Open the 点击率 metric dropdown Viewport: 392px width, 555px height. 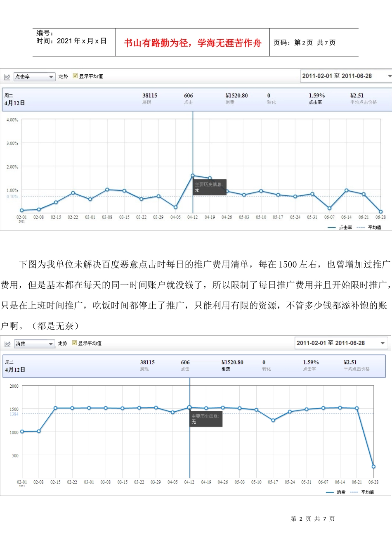pos(35,77)
